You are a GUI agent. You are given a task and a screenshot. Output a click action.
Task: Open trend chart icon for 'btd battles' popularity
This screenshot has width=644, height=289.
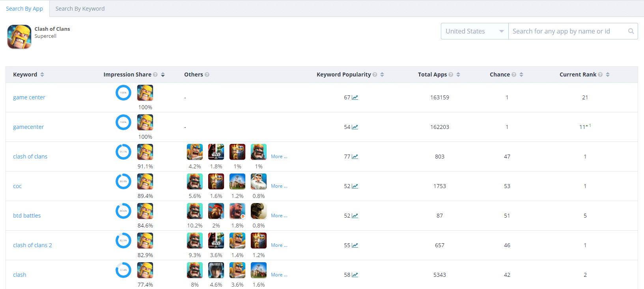pyautogui.click(x=355, y=216)
